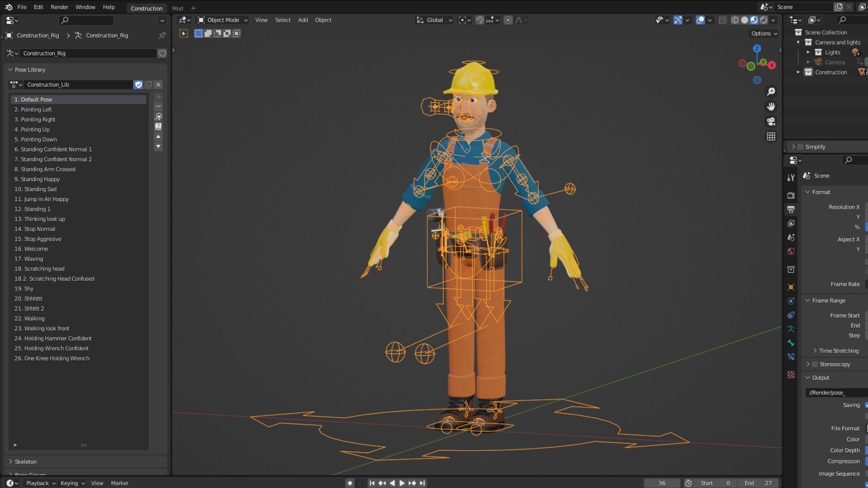Viewport: 868px width, 488px height.
Task: Open the viewport Add menu
Action: [303, 20]
